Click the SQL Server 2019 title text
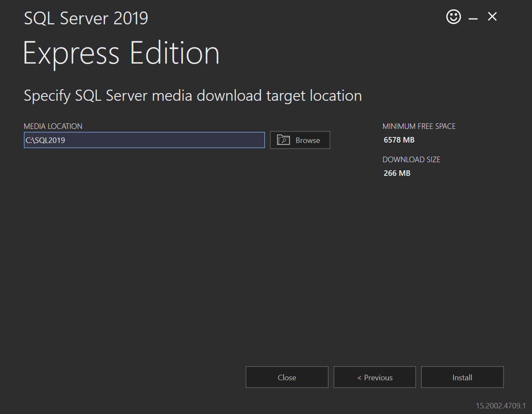The height and width of the screenshot is (414, 532). (x=86, y=18)
